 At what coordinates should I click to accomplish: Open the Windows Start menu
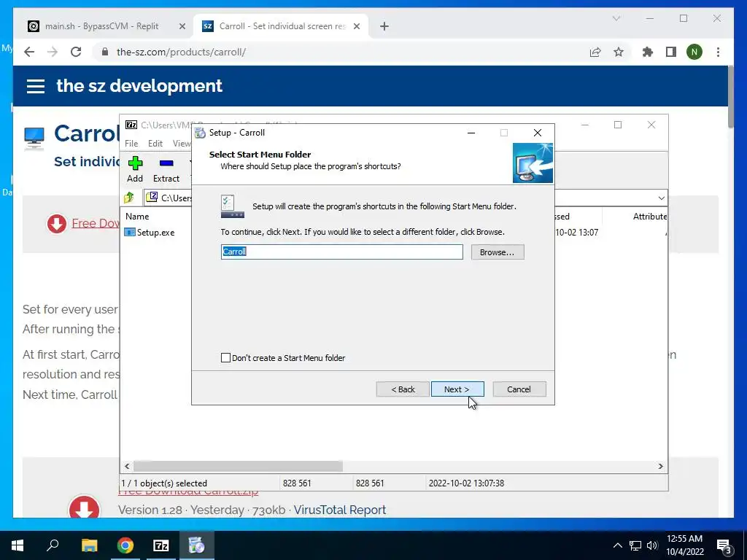pos(18,545)
